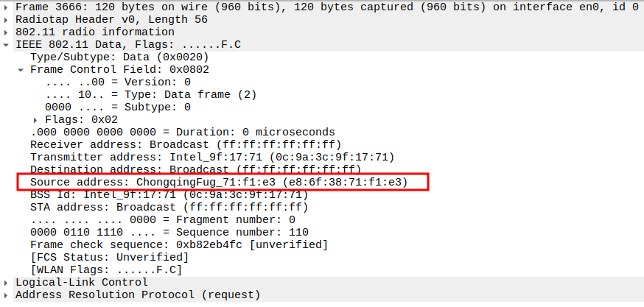Select the Version: 0 field

[118, 82]
